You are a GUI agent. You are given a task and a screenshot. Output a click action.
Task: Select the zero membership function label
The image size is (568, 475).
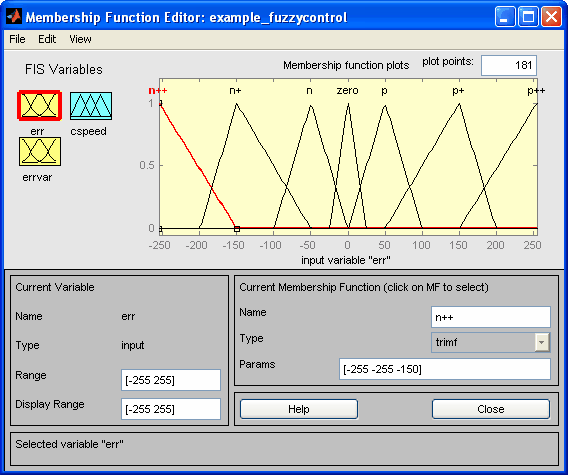pos(347,91)
